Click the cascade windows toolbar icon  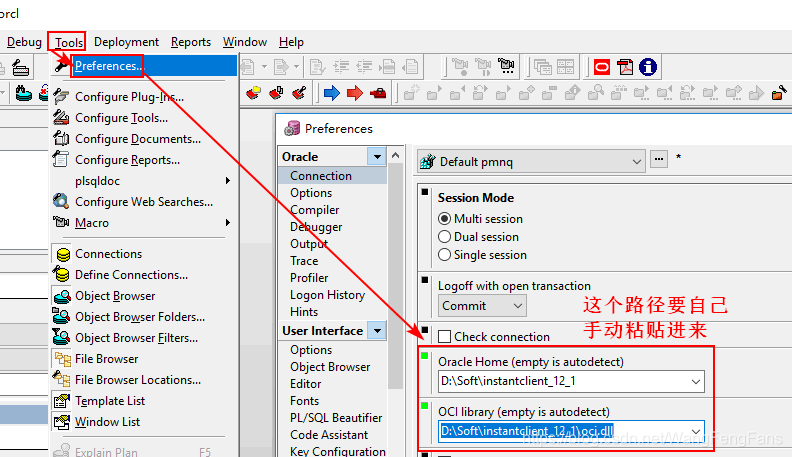coord(543,67)
